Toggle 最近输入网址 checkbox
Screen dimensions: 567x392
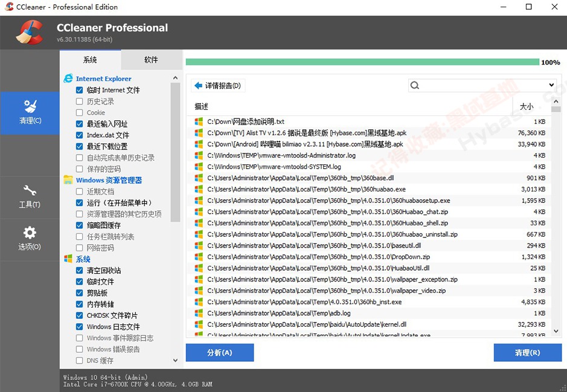pos(80,124)
